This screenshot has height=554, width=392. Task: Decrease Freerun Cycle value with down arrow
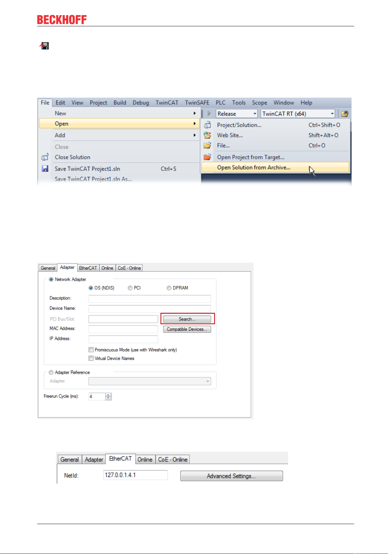tap(108, 398)
